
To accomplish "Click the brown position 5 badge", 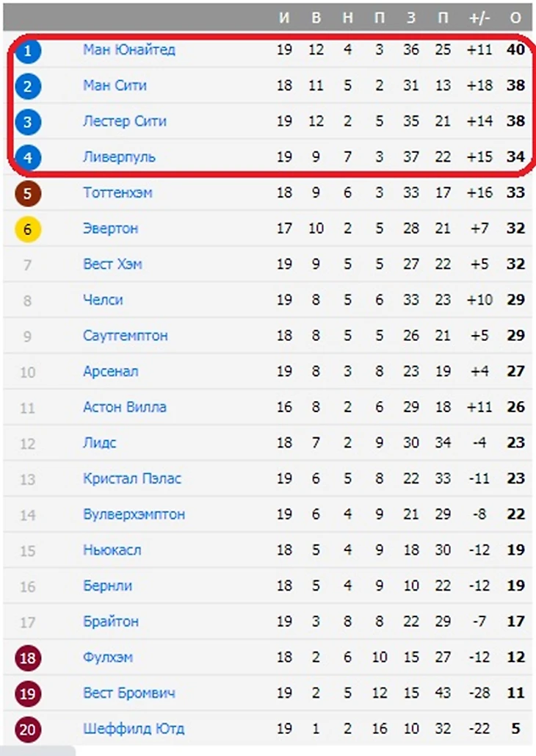I will click(28, 193).
